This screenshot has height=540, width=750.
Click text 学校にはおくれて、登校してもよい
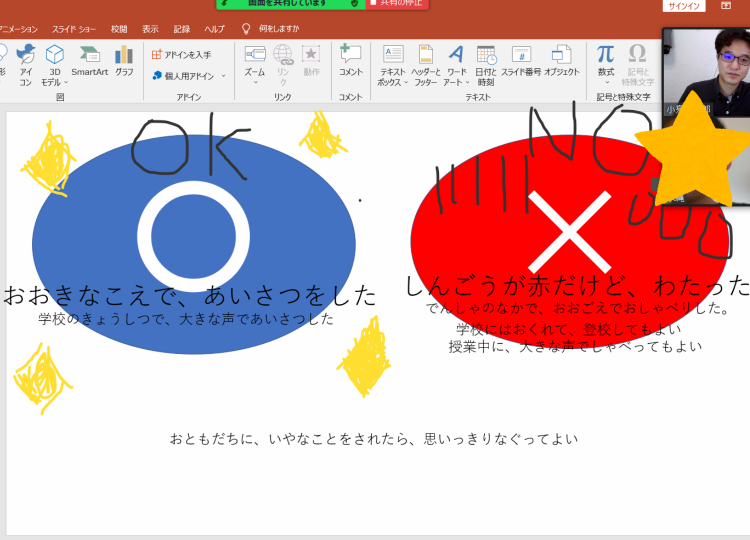click(x=569, y=329)
